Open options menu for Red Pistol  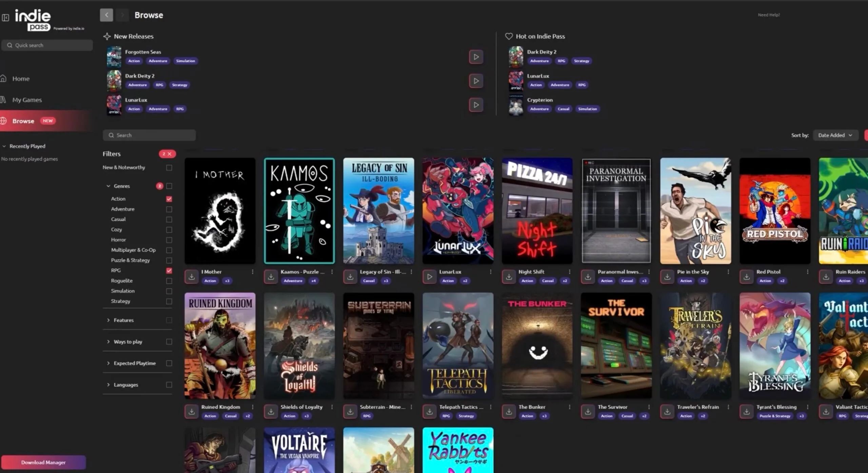tap(808, 272)
